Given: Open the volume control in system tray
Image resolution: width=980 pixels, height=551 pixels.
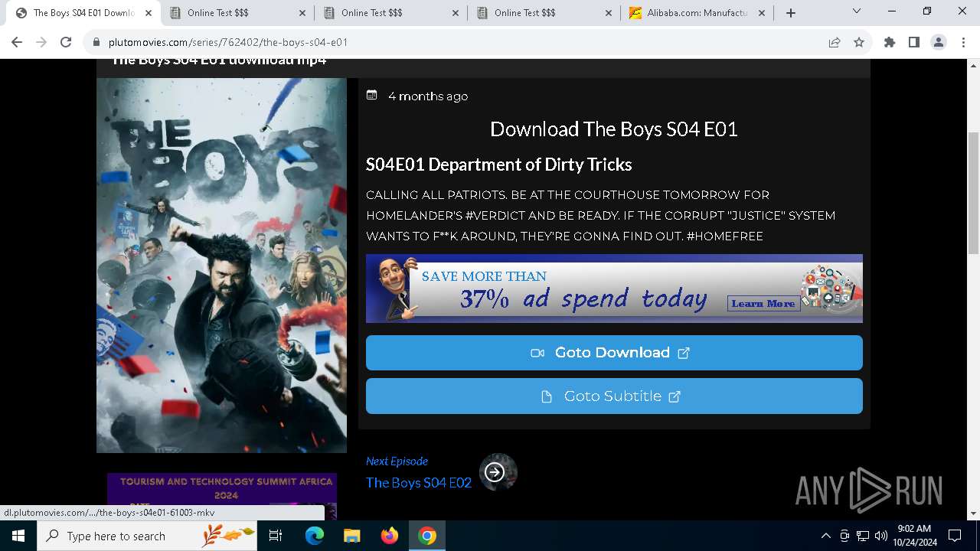Looking at the screenshot, I should 881,536.
